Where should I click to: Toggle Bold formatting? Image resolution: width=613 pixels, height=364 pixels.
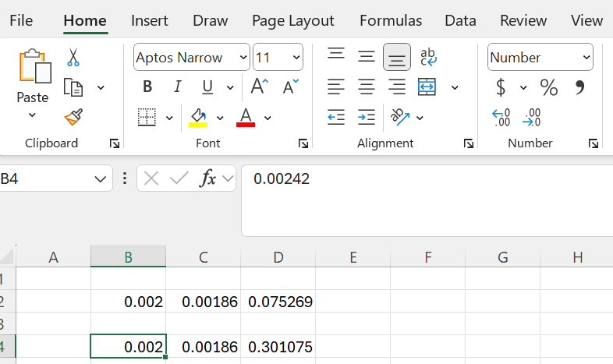pos(147,87)
